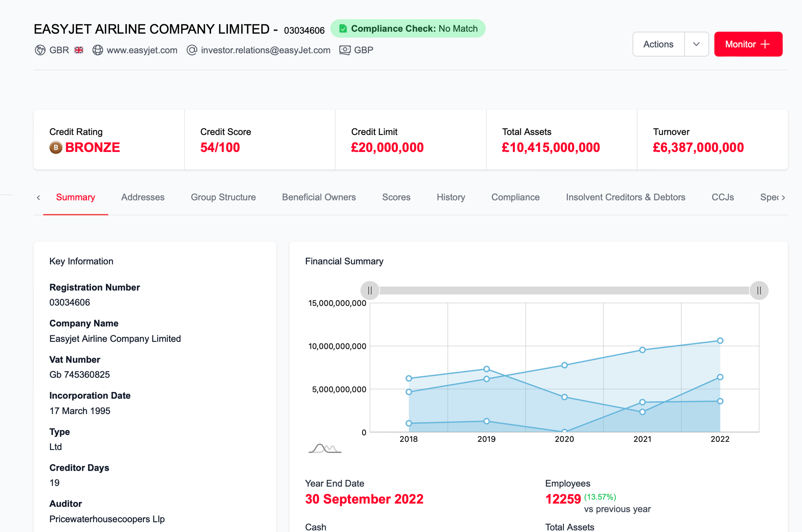Switch to the Addresses tab
The height and width of the screenshot is (532, 802).
143,197
